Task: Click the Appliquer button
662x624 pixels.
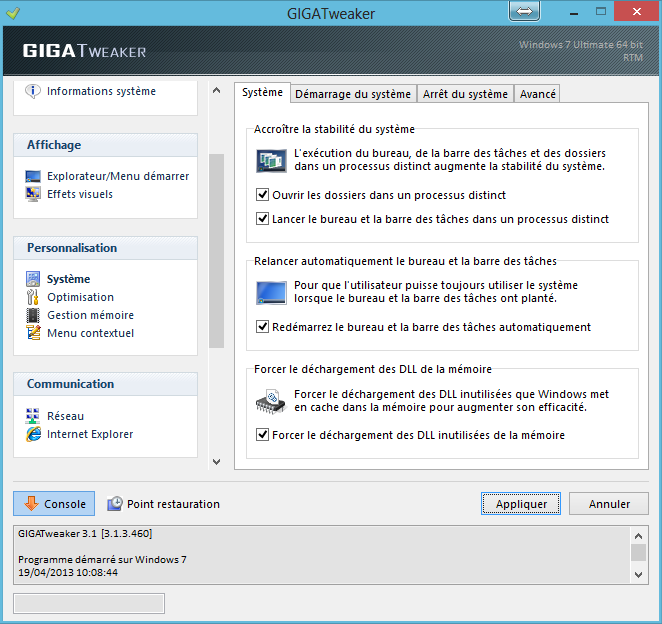Action: pyautogui.click(x=521, y=504)
